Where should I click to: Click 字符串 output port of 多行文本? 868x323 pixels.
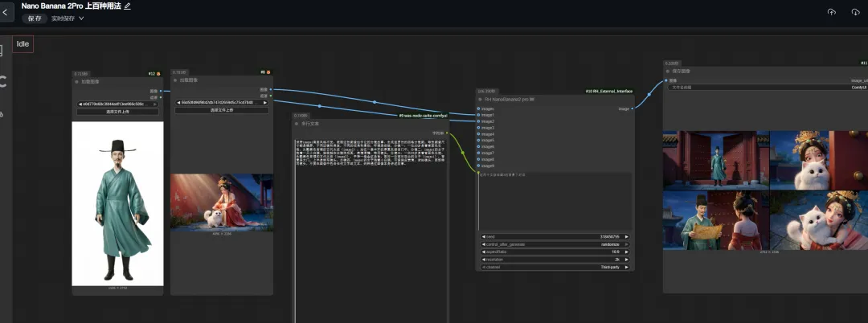click(x=448, y=133)
